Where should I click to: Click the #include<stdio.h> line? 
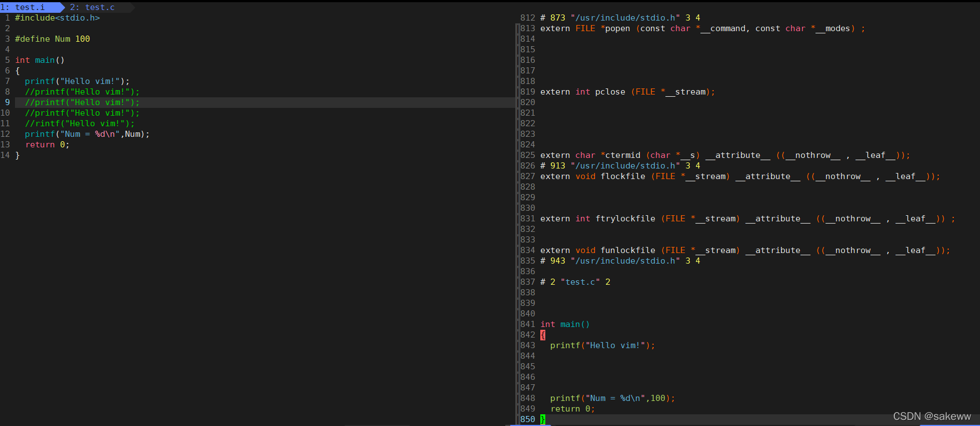[x=57, y=18]
